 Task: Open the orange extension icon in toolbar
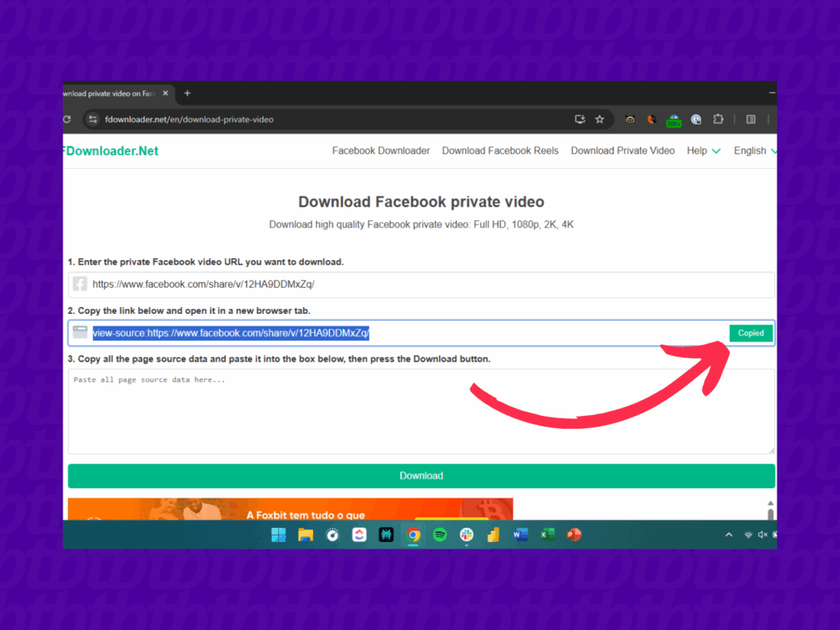click(x=651, y=119)
